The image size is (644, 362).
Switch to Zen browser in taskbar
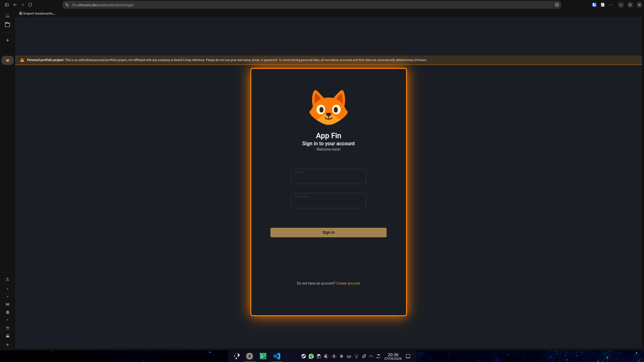point(250,356)
